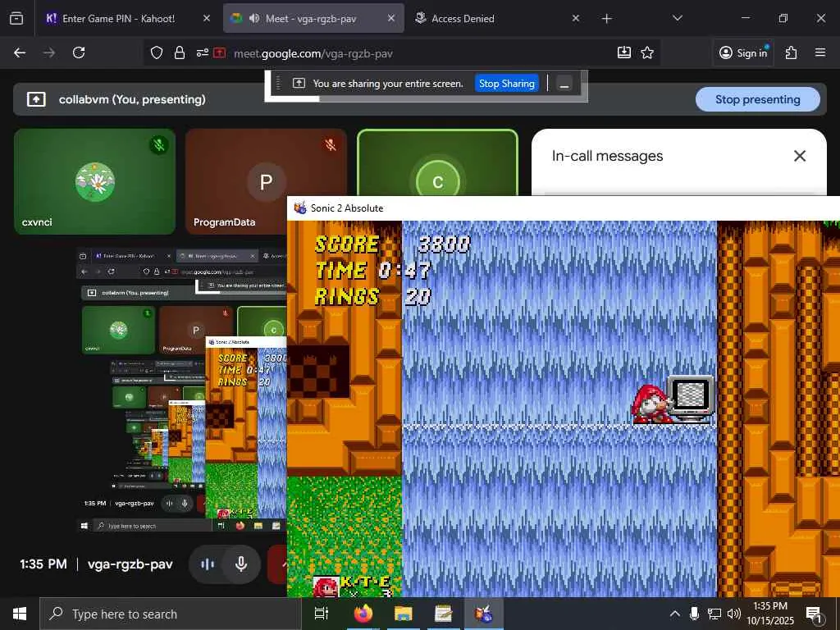
Task: Click the screen sharing indicator in URL bar
Action: pyautogui.click(x=220, y=52)
